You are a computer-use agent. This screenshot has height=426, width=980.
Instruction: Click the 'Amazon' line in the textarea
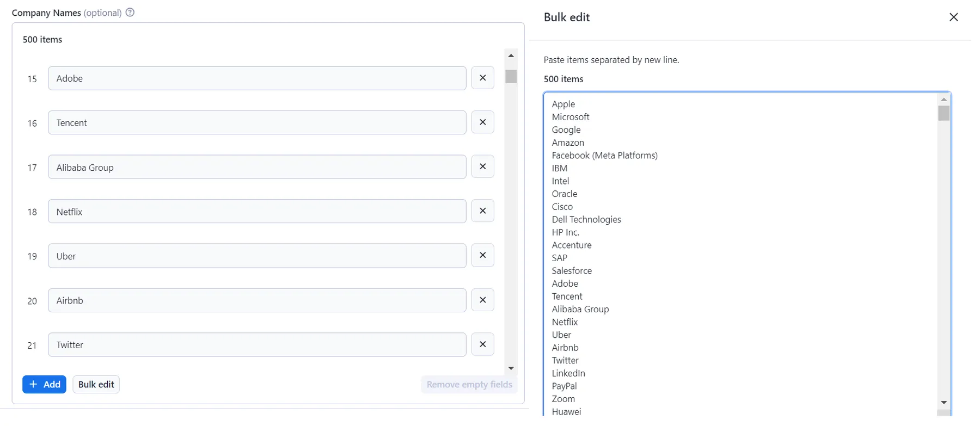click(x=568, y=143)
